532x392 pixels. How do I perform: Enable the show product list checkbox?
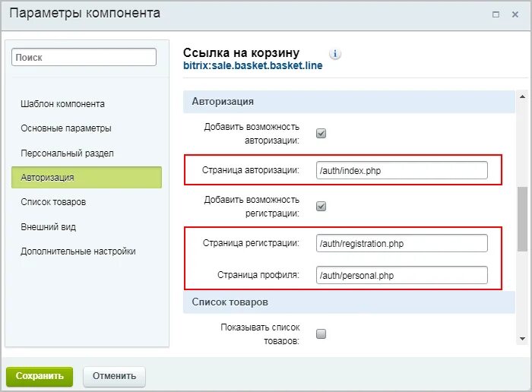click(x=321, y=334)
